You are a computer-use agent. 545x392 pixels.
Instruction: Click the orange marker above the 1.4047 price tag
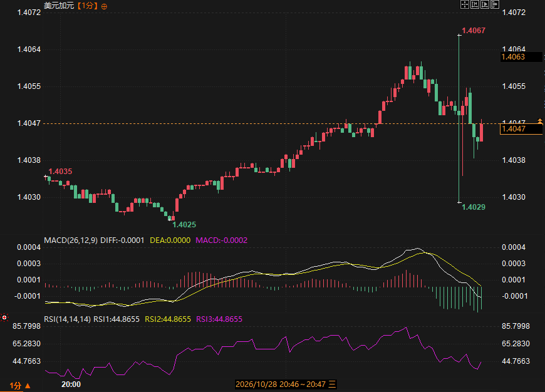coord(540,121)
